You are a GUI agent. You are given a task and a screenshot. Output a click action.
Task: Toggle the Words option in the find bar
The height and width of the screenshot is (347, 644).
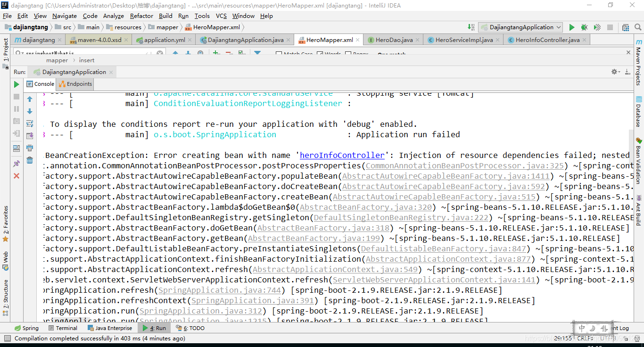(x=319, y=53)
